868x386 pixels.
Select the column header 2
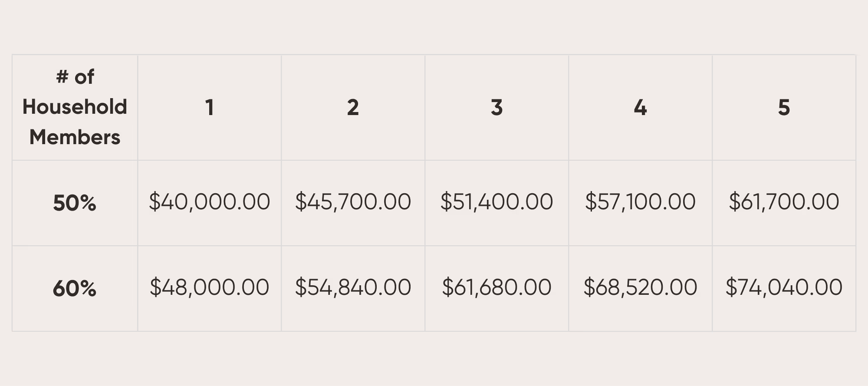point(353,107)
